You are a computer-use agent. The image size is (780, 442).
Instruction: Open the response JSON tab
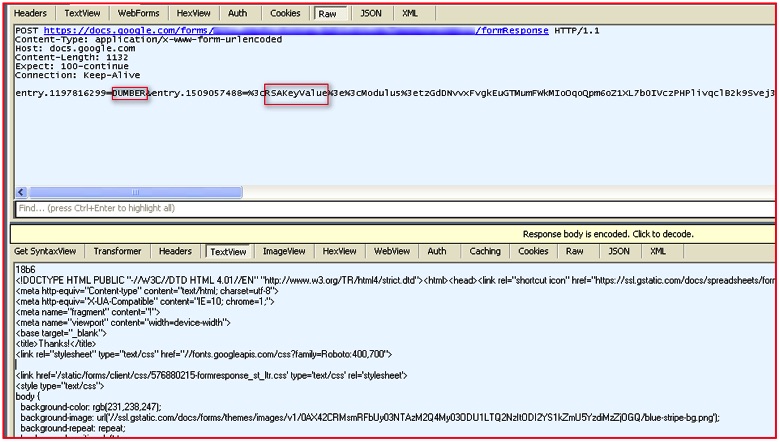click(619, 251)
